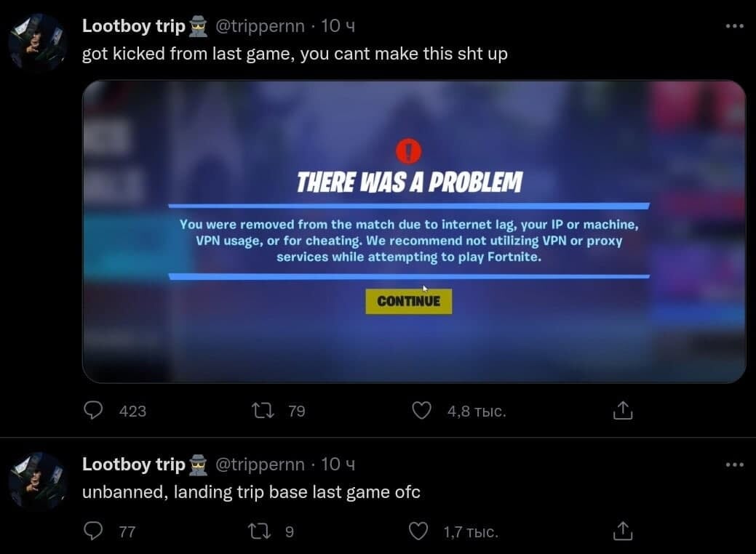Open more options on first tweet
This screenshot has width=756, height=554.
click(x=734, y=26)
